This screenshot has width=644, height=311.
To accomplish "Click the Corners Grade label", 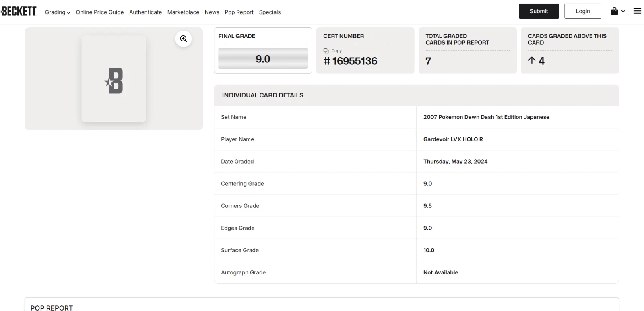I will (240, 206).
